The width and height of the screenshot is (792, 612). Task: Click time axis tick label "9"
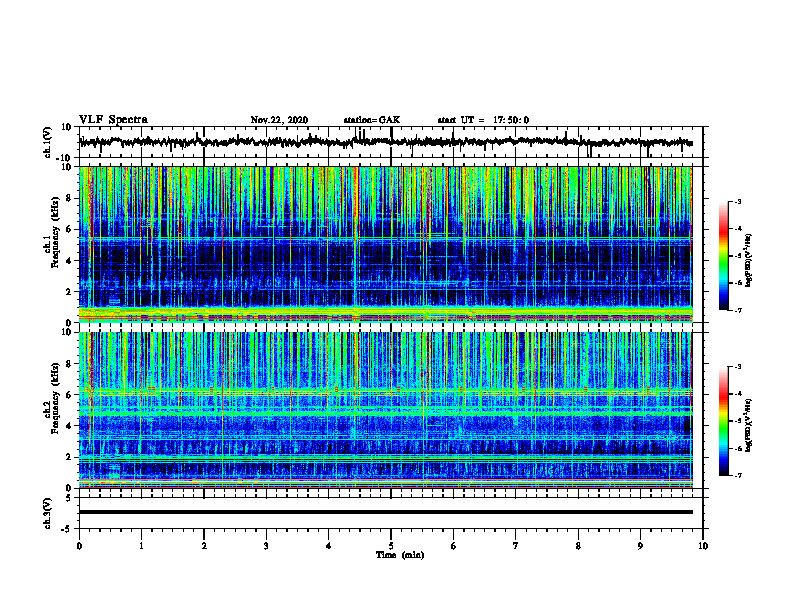tap(640, 546)
